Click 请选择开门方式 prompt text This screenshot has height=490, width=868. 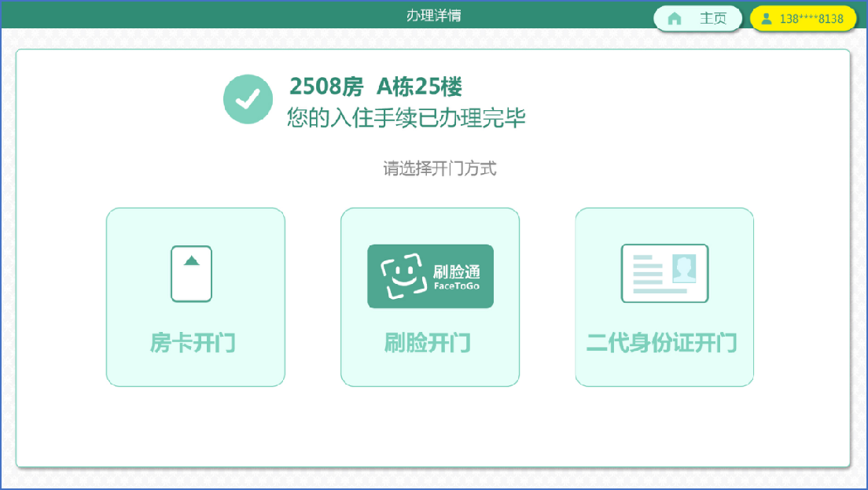tap(440, 168)
